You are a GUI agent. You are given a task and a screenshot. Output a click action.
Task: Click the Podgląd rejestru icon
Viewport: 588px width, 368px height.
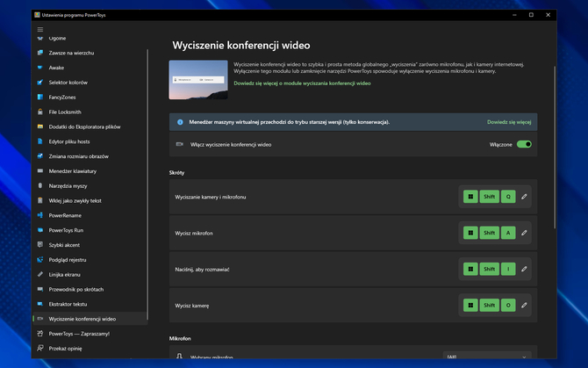pyautogui.click(x=40, y=260)
